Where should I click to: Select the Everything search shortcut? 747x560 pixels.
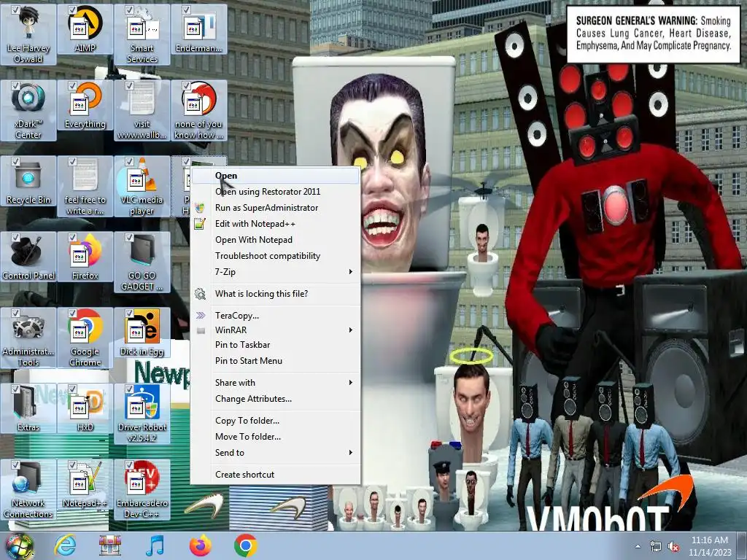pyautogui.click(x=85, y=105)
